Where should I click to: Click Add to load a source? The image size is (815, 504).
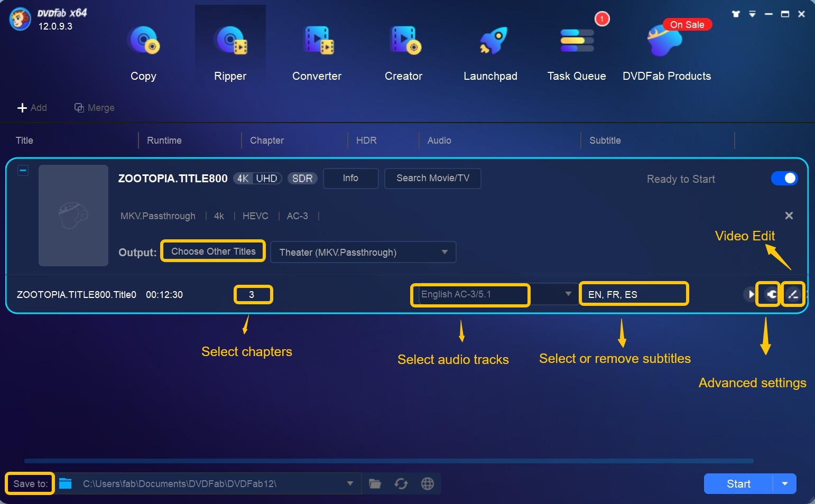point(32,108)
